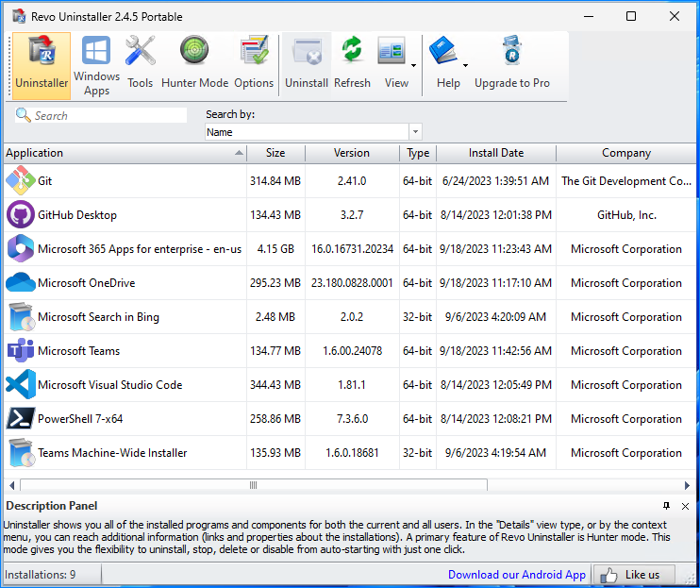Click 'The Git Development Co...' company cell
The height and width of the screenshot is (588, 700).
pyautogui.click(x=626, y=181)
